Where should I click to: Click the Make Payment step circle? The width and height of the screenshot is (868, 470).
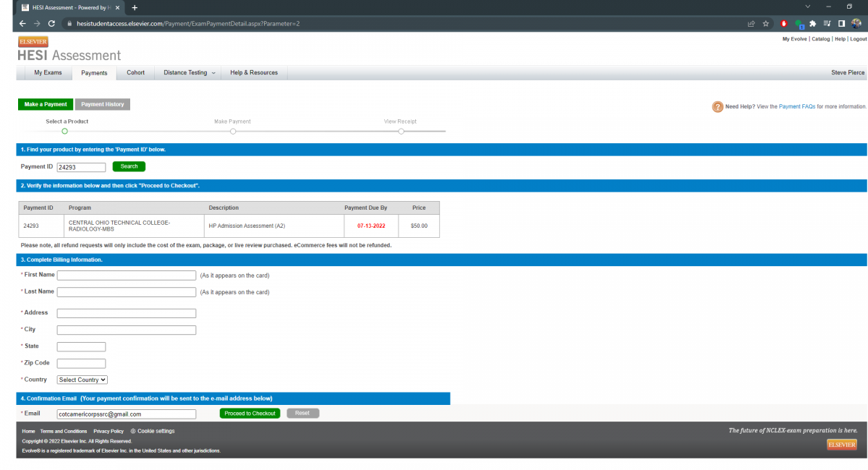coord(233,131)
